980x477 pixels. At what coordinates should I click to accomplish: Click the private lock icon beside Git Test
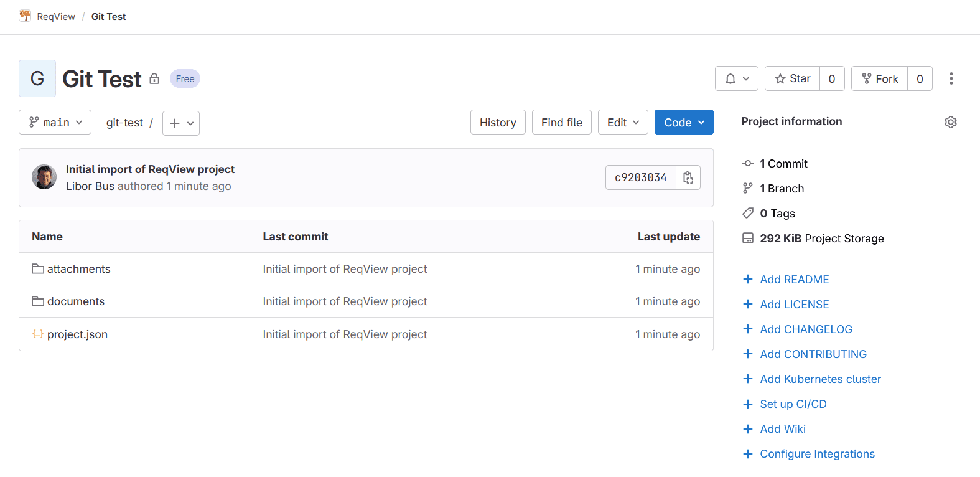tap(154, 79)
